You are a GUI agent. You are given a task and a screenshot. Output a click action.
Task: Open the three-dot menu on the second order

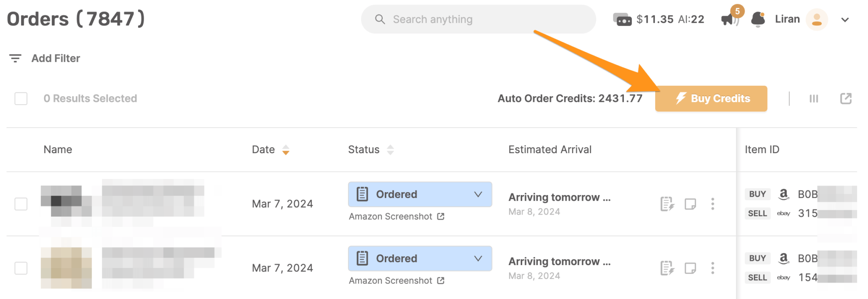point(713,268)
